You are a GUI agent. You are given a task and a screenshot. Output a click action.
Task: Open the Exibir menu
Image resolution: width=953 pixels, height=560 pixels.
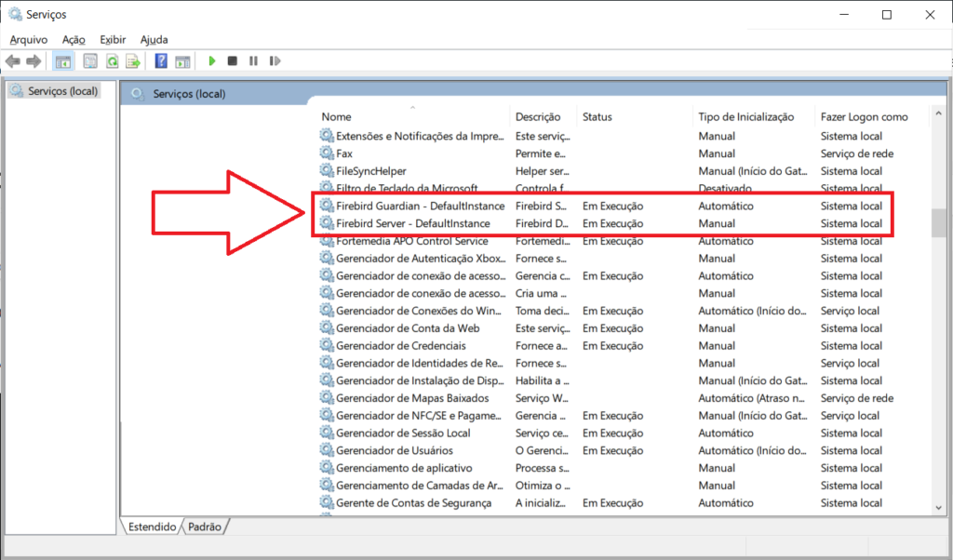tap(113, 39)
